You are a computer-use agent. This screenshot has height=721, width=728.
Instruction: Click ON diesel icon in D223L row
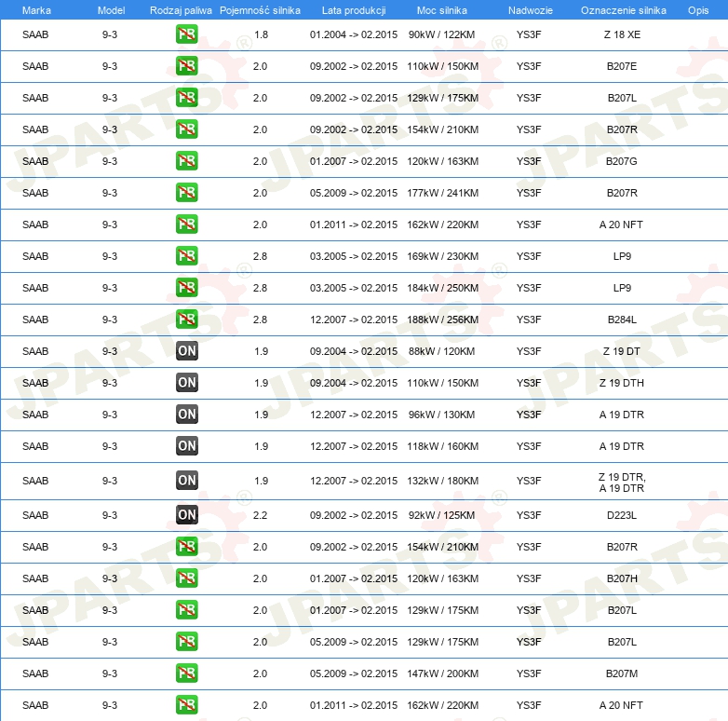point(186,515)
